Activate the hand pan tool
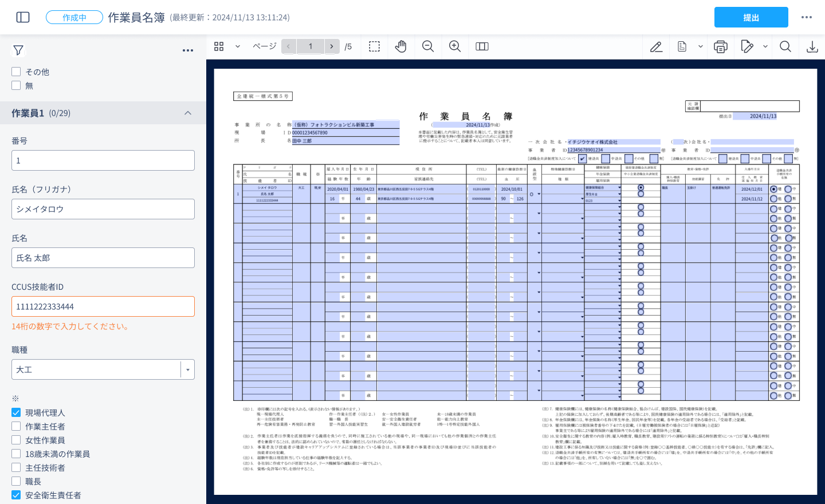Screen dimensions: 825x504 coord(400,46)
